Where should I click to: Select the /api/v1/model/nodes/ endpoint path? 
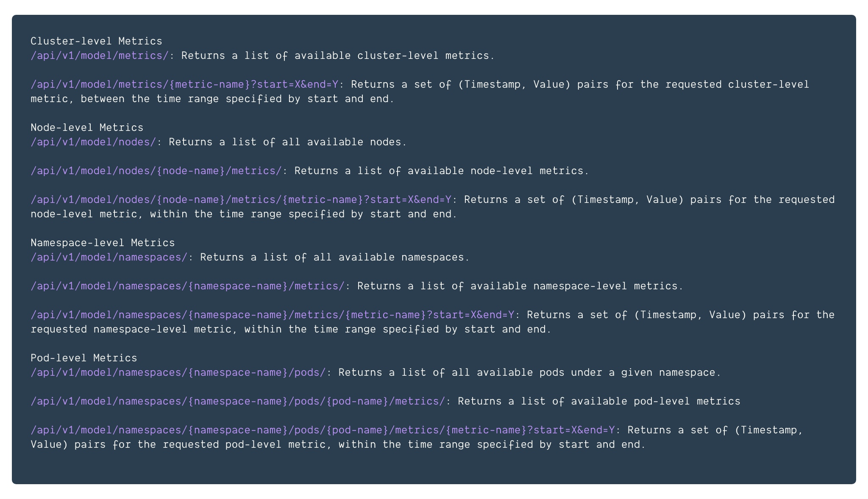tap(93, 142)
